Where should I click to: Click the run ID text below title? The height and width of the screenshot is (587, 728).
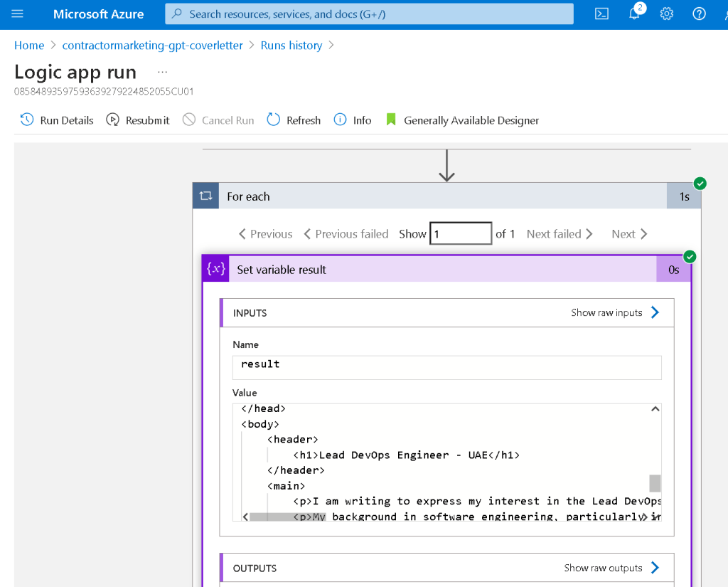point(104,91)
